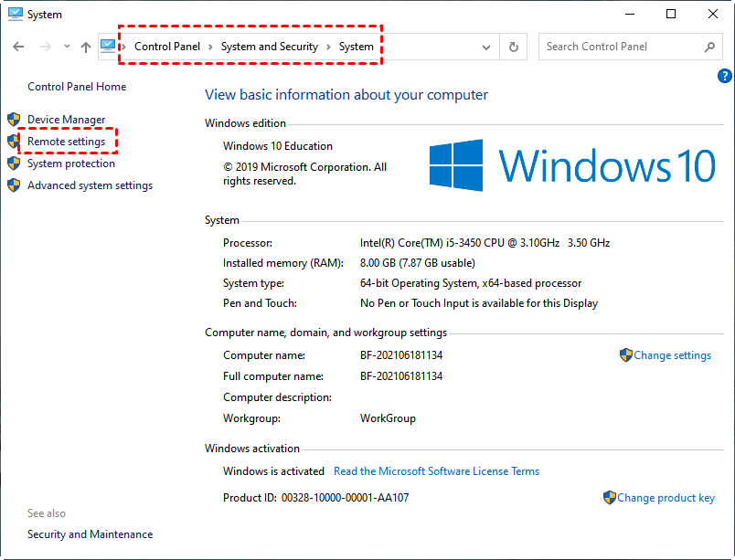This screenshot has width=735, height=560.
Task: Click Change settings for computer name
Action: tap(672, 355)
